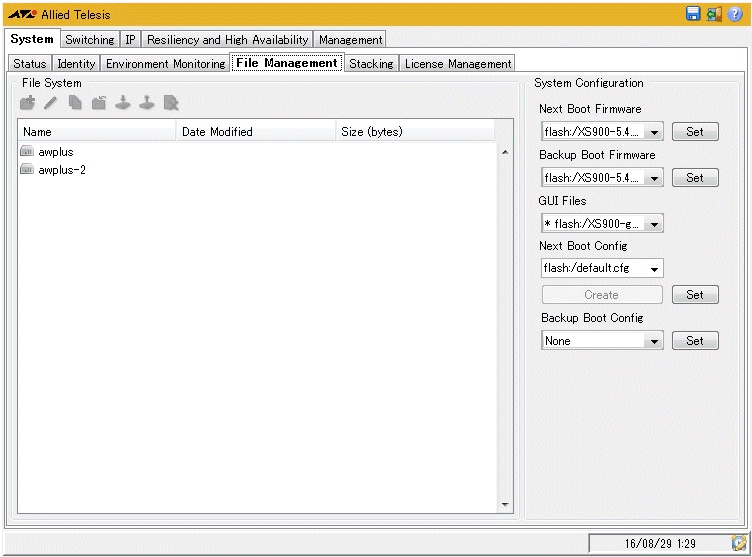This screenshot has width=752, height=557.
Task: Click the rename pencil toolbar icon
Action: pos(51,103)
